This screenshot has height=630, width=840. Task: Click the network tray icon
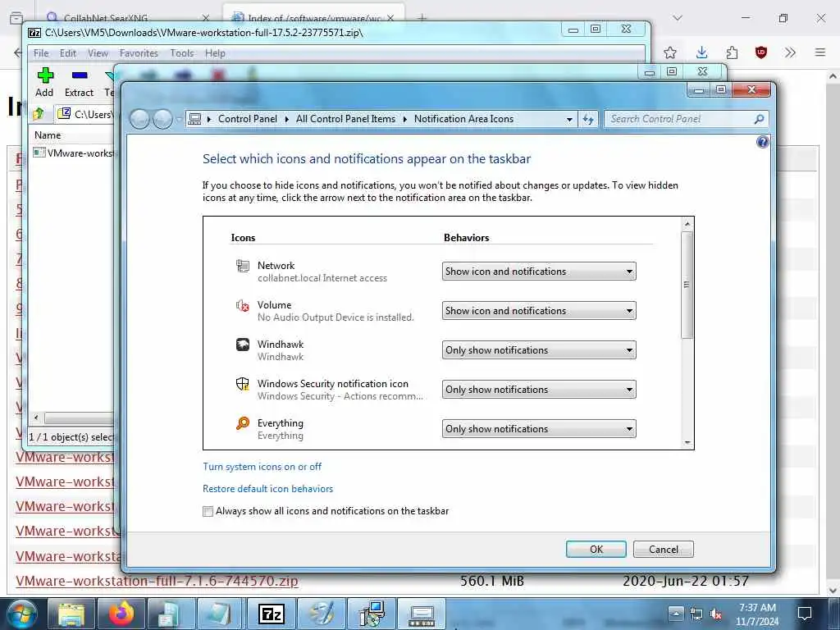pos(696,614)
